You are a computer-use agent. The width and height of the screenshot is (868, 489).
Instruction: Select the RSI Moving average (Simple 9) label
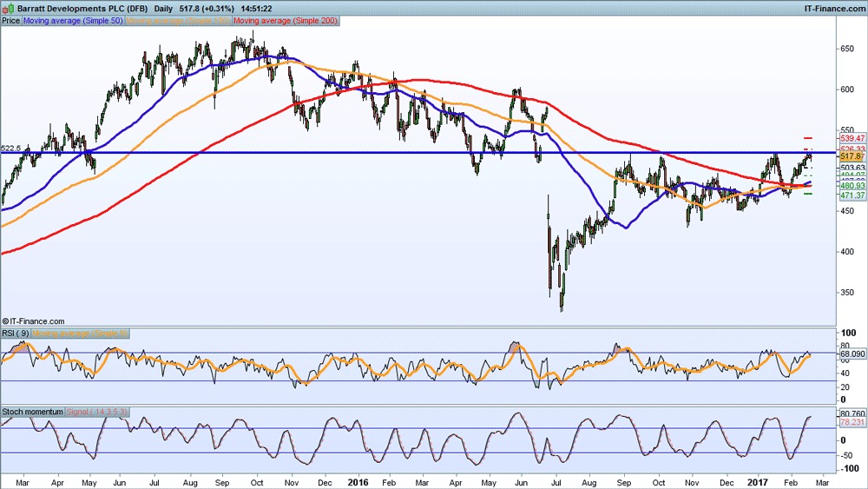80,334
